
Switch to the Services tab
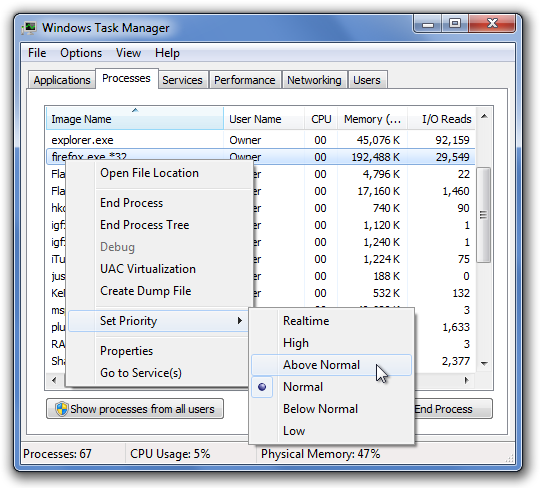click(182, 80)
